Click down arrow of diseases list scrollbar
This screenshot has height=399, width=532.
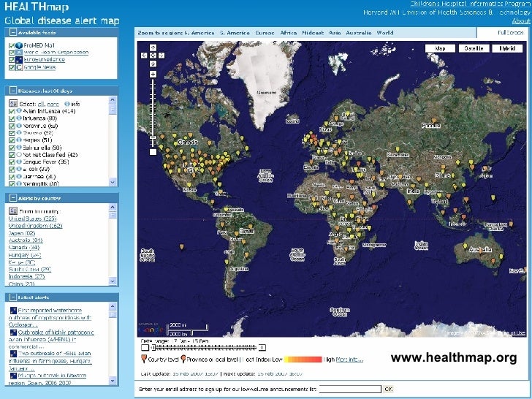point(113,182)
